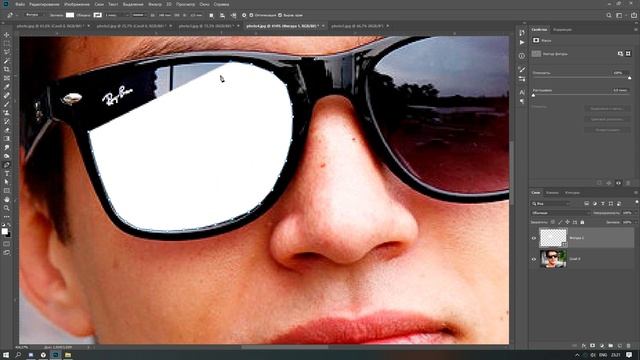Select the Rectangular Marquee tool
Image resolution: width=640 pixels, height=360 pixels.
click(7, 44)
